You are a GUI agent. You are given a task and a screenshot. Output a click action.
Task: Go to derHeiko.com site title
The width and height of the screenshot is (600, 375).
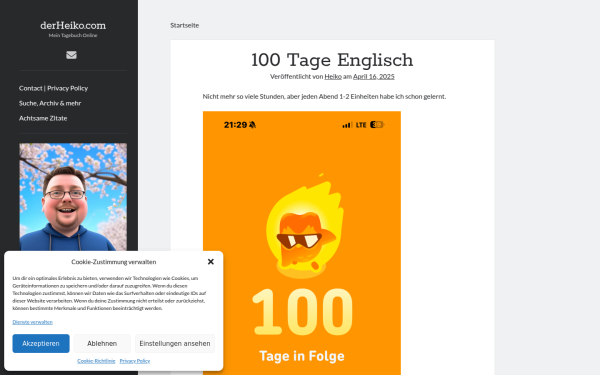pos(73,26)
